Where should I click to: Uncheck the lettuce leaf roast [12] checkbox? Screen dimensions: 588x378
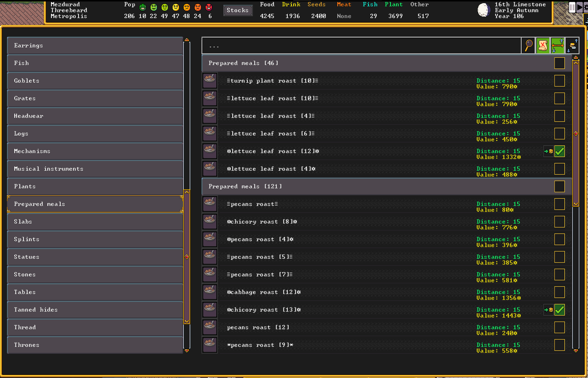pyautogui.click(x=559, y=151)
